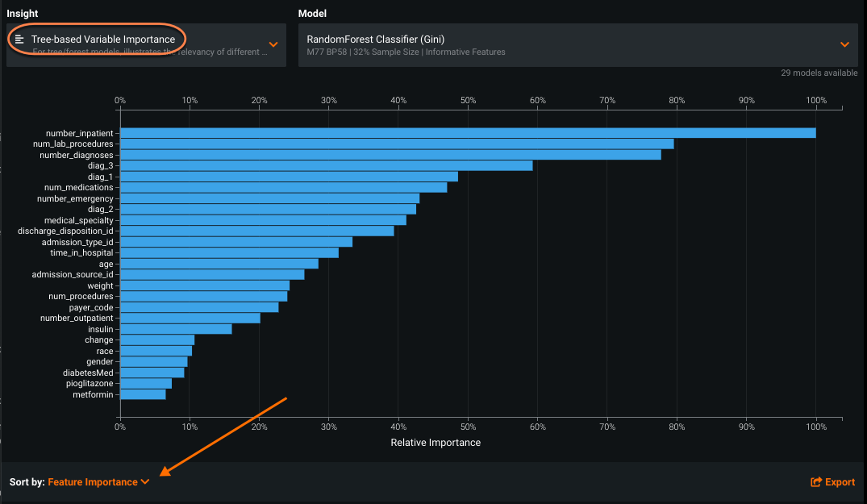Viewport: 867px width, 504px height.
Task: Click the Relative Importance axis title
Action: pos(436,443)
